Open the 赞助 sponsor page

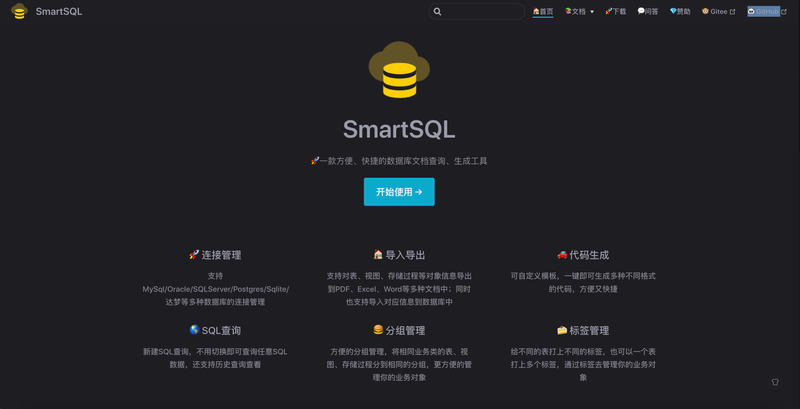click(680, 11)
